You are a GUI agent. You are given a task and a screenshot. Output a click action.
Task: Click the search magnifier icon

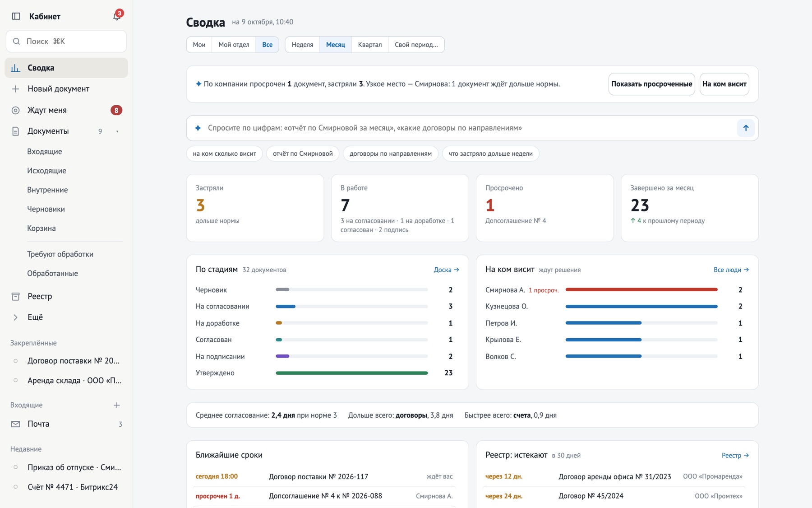[16, 42]
